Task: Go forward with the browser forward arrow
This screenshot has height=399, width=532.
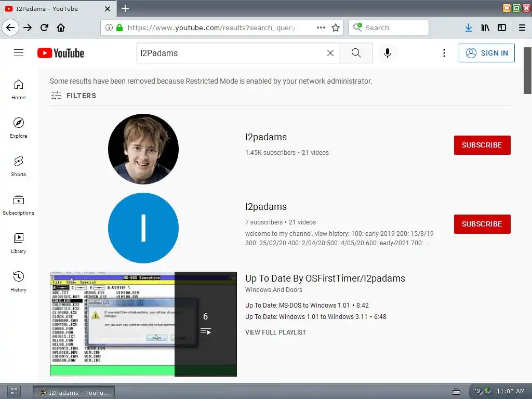Action: point(28,28)
